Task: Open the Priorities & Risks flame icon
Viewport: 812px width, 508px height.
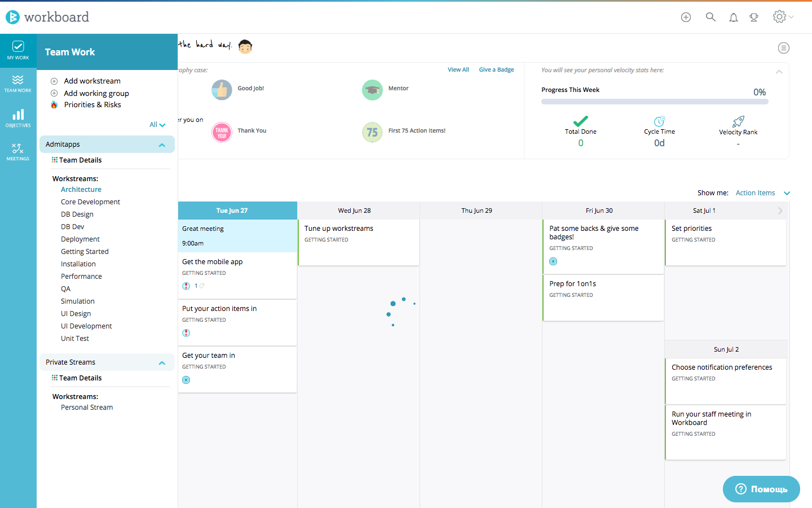Action: 54,104
